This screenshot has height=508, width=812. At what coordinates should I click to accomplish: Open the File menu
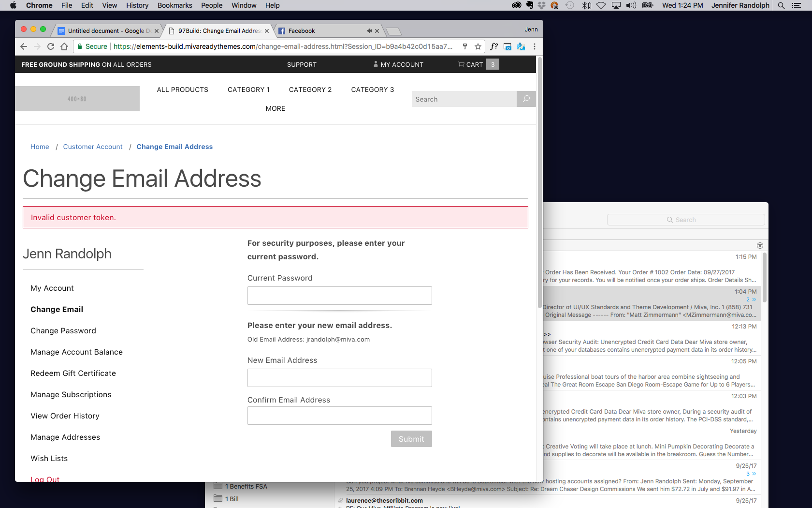pos(67,5)
